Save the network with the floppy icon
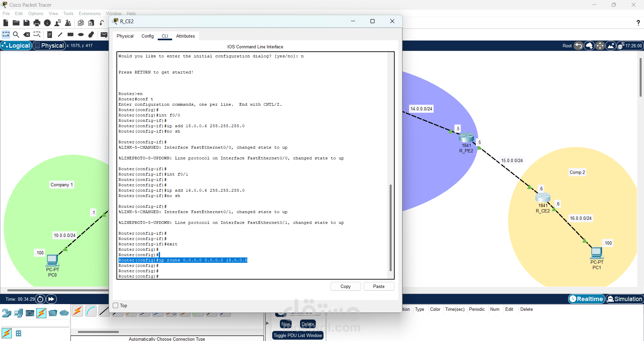The image size is (644, 341). 27,23
